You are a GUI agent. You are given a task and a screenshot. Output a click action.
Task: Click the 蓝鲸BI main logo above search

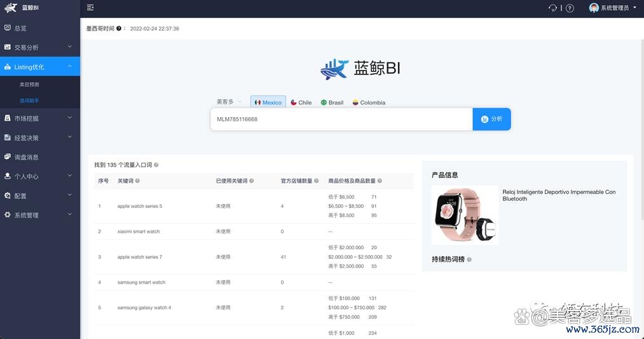pos(360,69)
